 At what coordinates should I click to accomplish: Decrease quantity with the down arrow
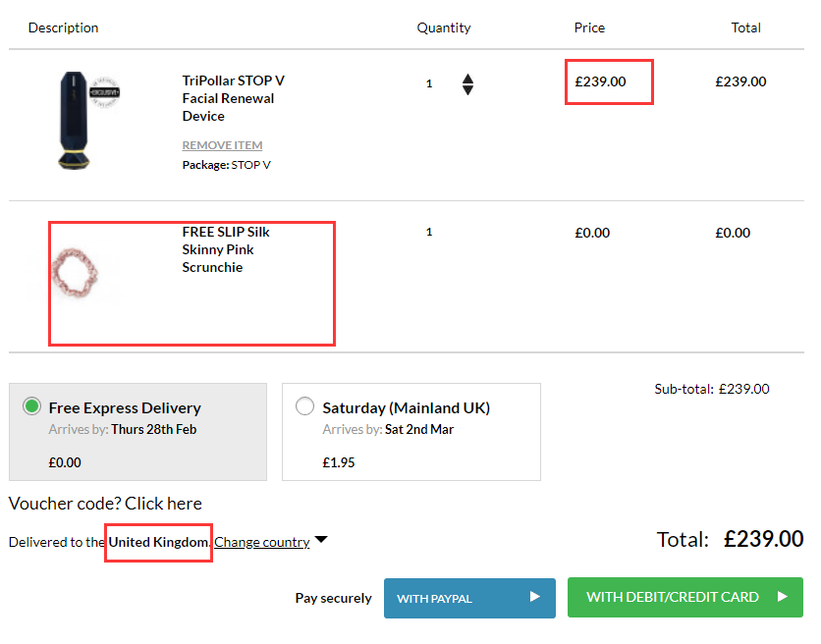coord(468,90)
